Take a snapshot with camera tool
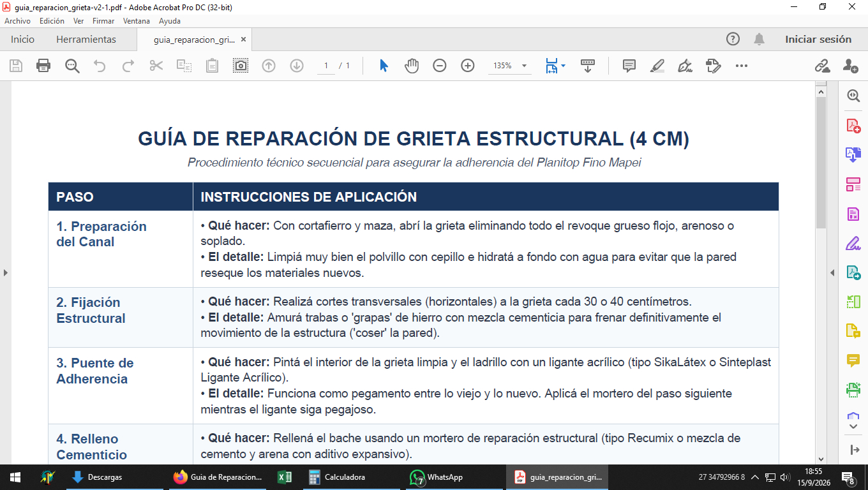Screen dimensions: 868x490 pyautogui.click(x=241, y=66)
